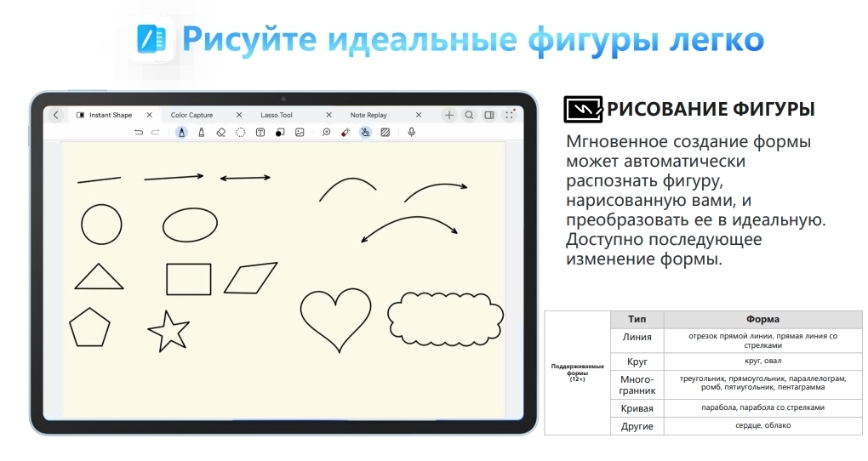Activate the lasso selection tool
Image resolution: width=868 pixels, height=461 pixels.
241,133
